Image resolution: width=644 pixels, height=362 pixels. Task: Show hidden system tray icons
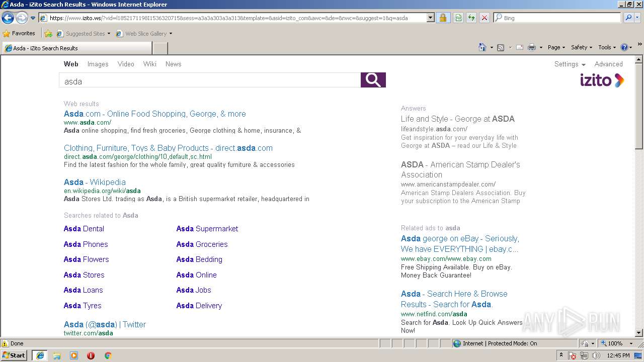[x=561, y=355]
